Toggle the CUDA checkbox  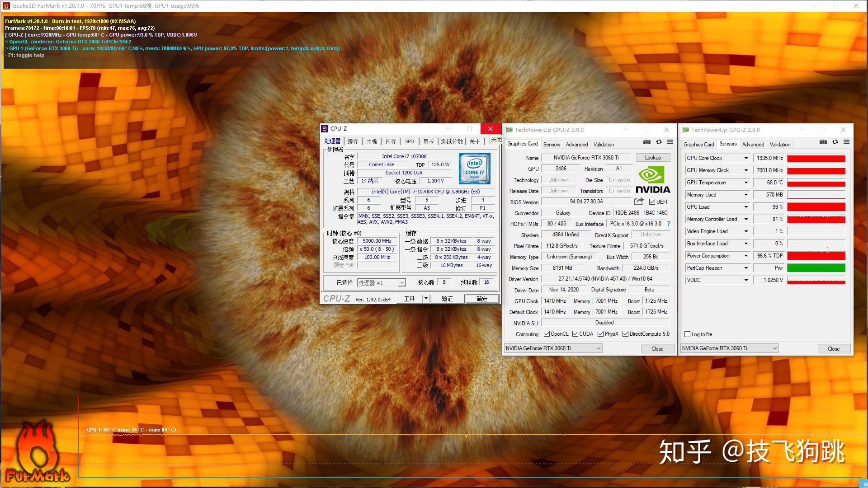tap(575, 334)
